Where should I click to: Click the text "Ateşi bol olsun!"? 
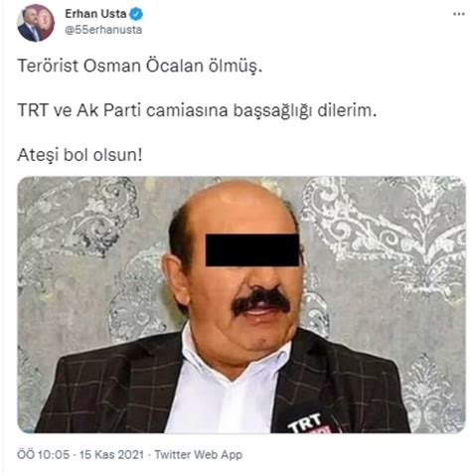coord(79,155)
